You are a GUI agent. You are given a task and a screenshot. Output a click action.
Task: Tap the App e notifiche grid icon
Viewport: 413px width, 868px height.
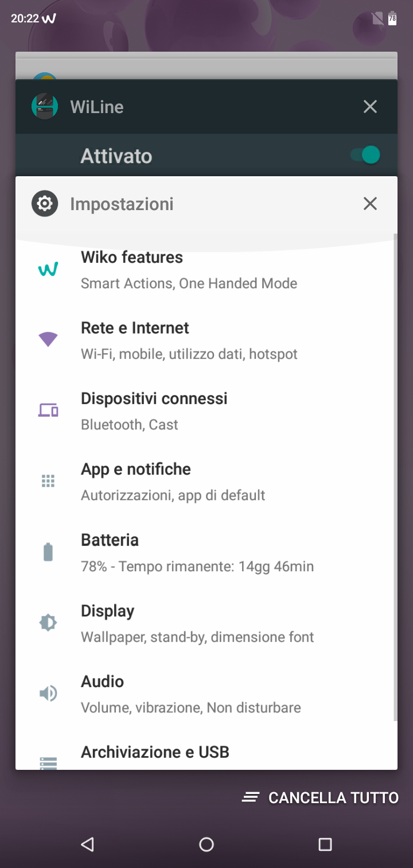(x=48, y=481)
